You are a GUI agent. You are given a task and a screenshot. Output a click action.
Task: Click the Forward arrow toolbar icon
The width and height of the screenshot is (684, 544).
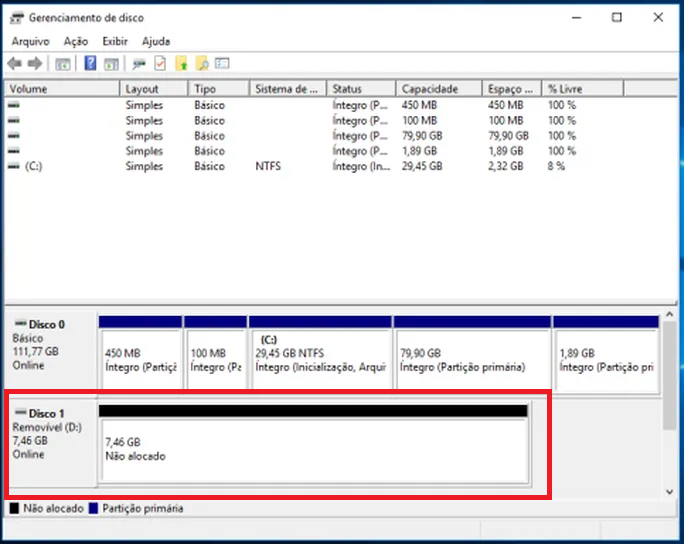(35, 64)
